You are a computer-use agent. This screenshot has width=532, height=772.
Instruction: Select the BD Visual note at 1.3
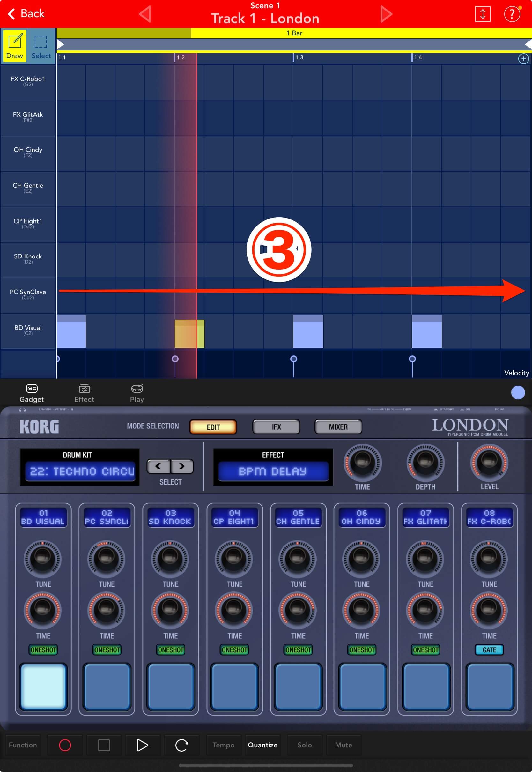pos(308,332)
